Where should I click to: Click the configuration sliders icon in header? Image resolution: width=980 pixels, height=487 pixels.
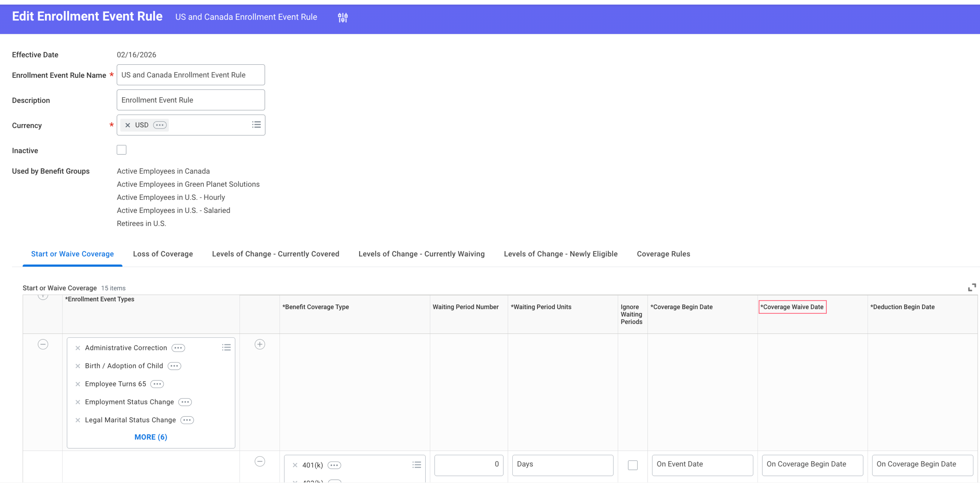(x=342, y=18)
